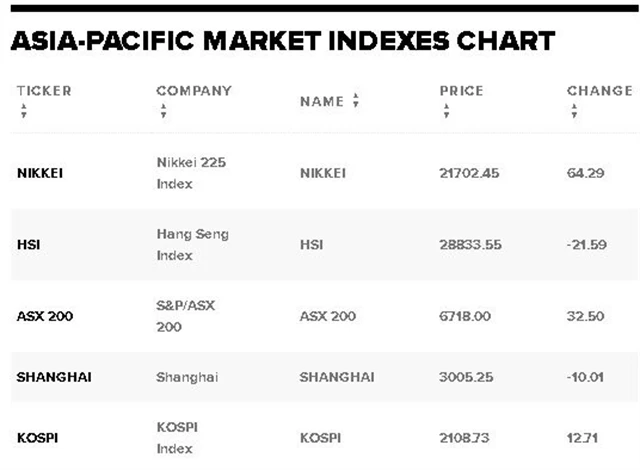
Task: Click the Nikkei price 21702.45
Action: [469, 173]
